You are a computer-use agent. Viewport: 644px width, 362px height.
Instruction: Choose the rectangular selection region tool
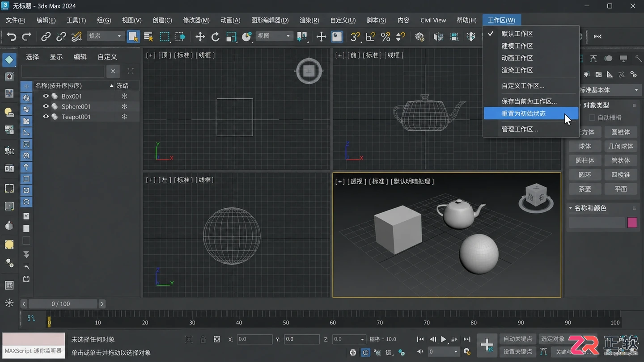[165, 37]
